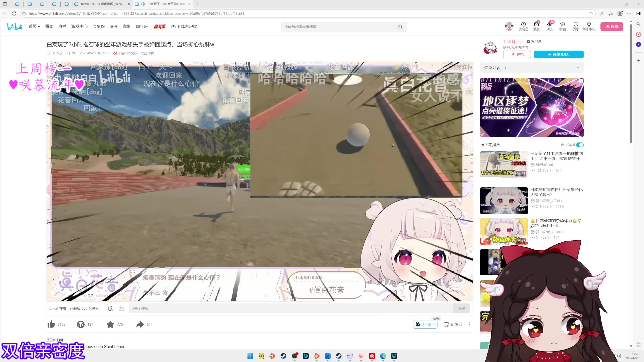Open the AI小助手 assistant button
The height and width of the screenshot is (362, 644).
425,324
